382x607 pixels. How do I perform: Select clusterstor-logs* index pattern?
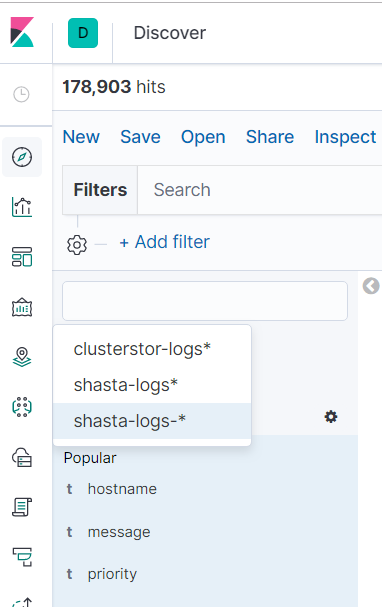152,349
